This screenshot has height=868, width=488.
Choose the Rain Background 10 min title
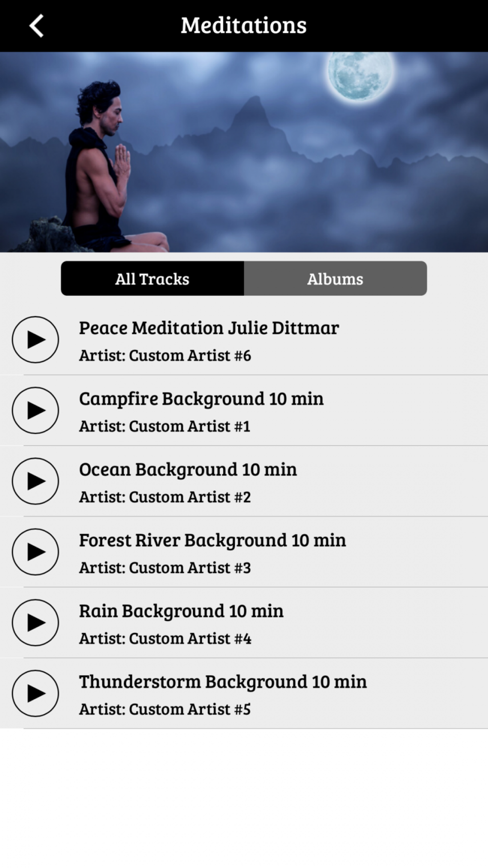181,611
